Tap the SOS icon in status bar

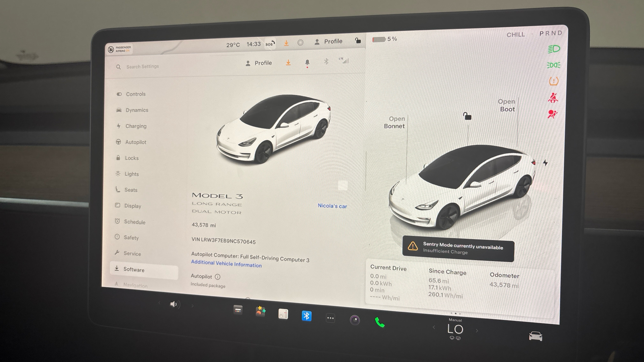coord(270,44)
